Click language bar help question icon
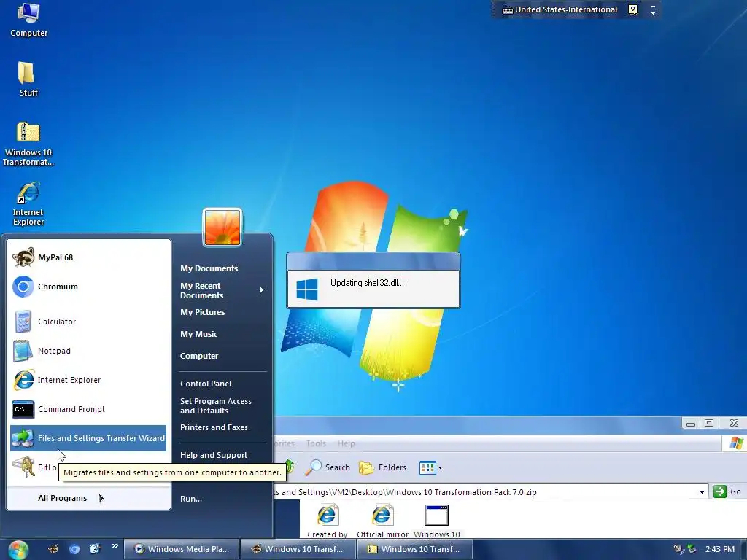Image resolution: width=747 pixels, height=560 pixels. (x=632, y=9)
